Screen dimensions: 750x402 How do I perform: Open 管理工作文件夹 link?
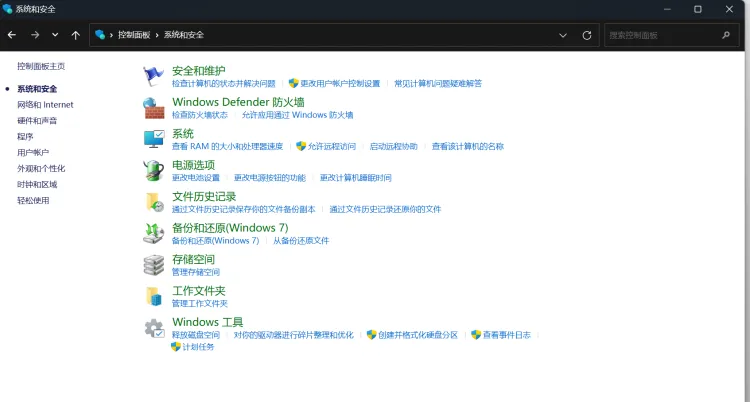200,303
